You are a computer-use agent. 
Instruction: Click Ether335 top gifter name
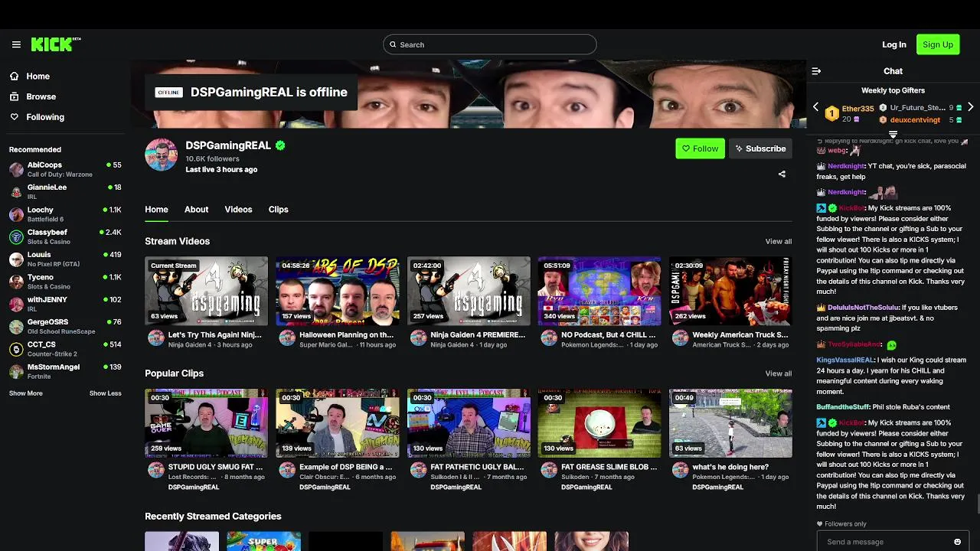tap(857, 109)
